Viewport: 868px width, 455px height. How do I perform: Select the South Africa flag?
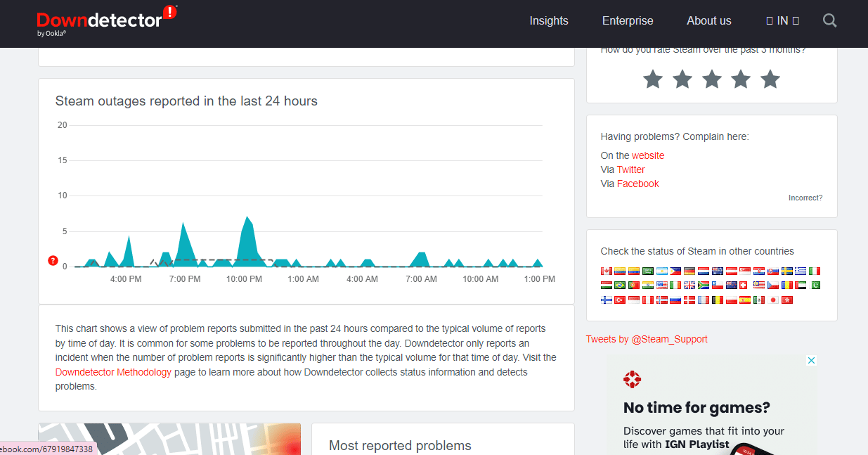click(704, 286)
